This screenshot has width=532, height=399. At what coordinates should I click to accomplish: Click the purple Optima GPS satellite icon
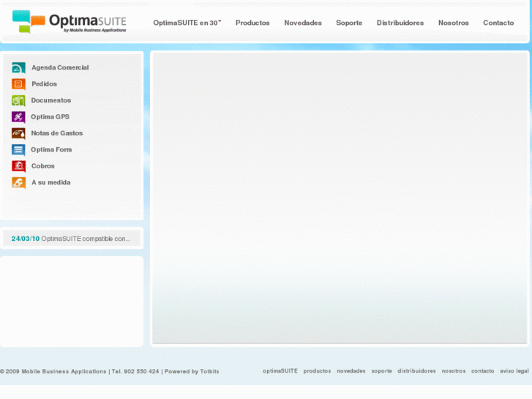click(19, 117)
